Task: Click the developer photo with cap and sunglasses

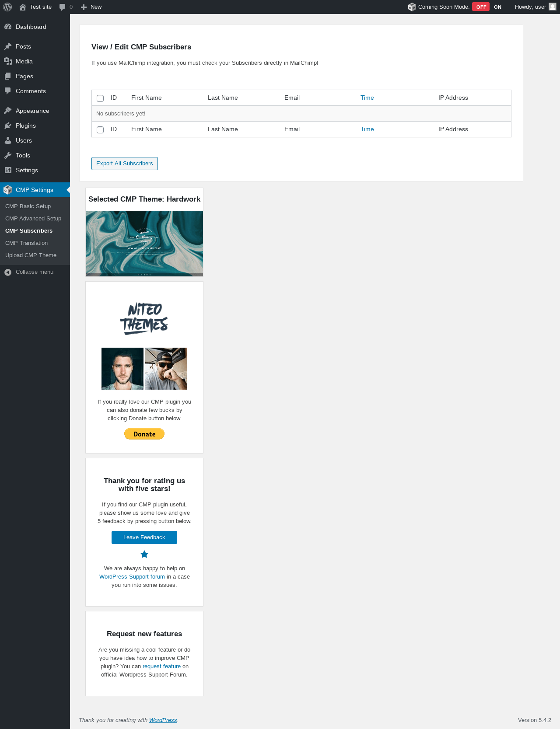Action: pos(166,369)
